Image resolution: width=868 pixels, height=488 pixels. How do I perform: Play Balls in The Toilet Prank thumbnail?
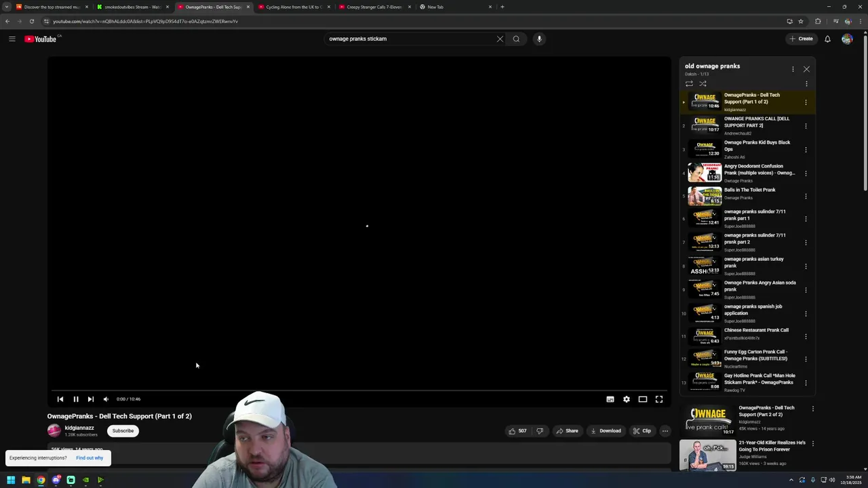point(705,196)
